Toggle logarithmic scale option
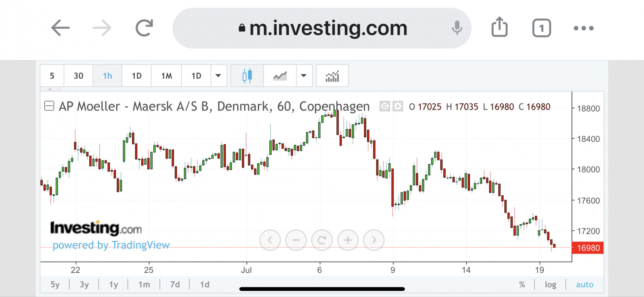 click(550, 285)
